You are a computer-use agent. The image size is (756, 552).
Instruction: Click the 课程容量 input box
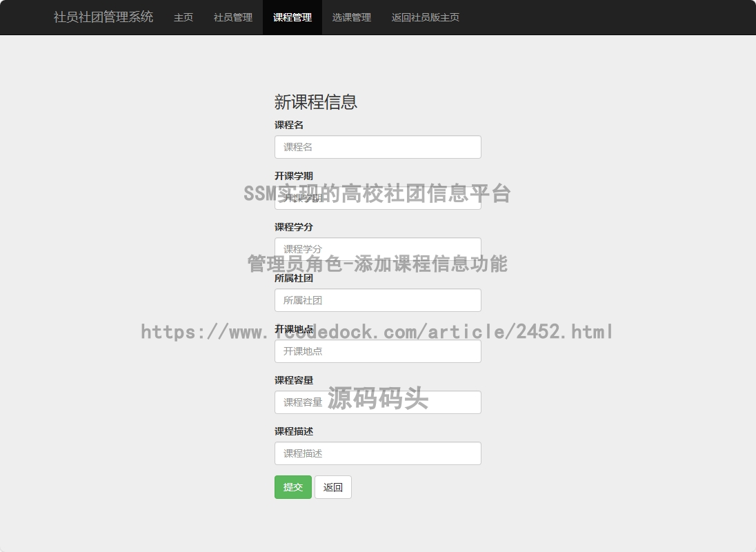tap(378, 402)
